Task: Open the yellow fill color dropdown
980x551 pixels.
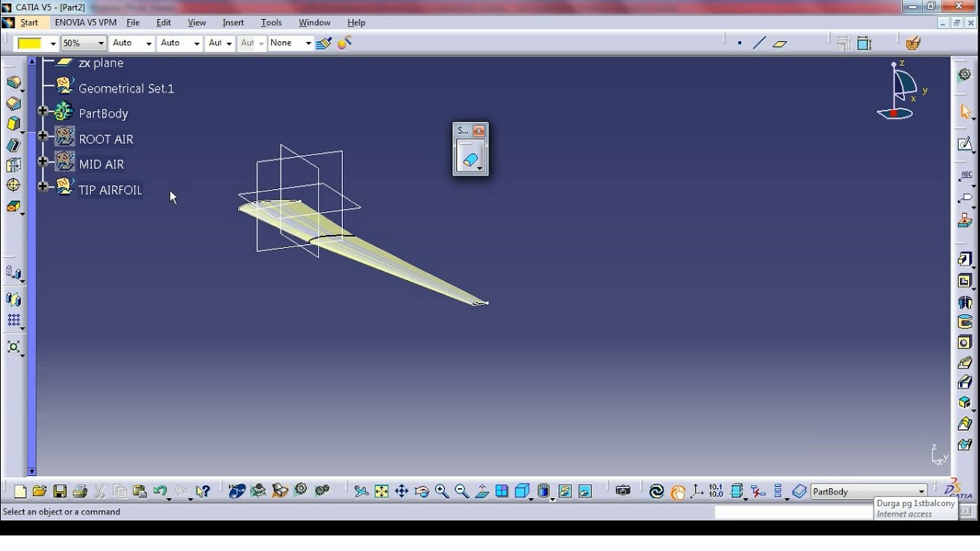Action: (53, 44)
